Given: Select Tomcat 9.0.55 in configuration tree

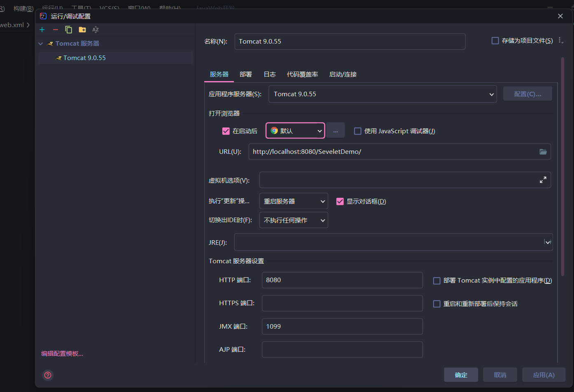Looking at the screenshot, I should pos(116,58).
